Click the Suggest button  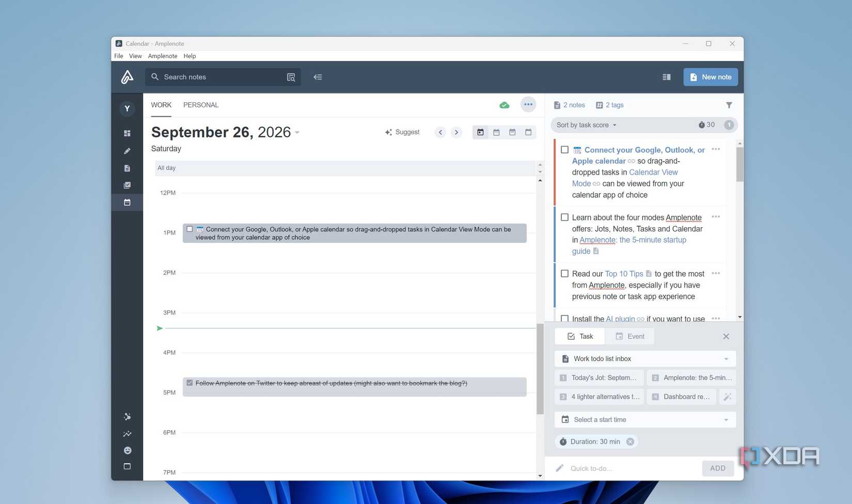click(402, 132)
